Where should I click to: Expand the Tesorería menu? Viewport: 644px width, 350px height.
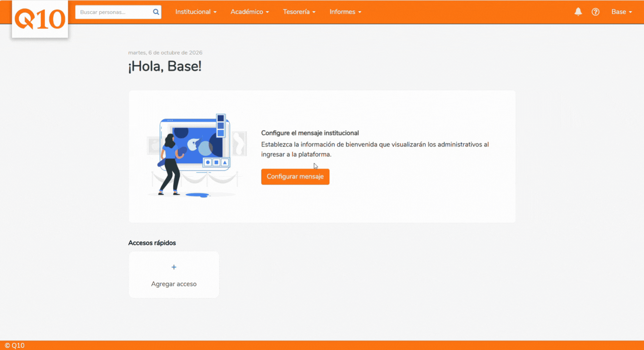299,12
